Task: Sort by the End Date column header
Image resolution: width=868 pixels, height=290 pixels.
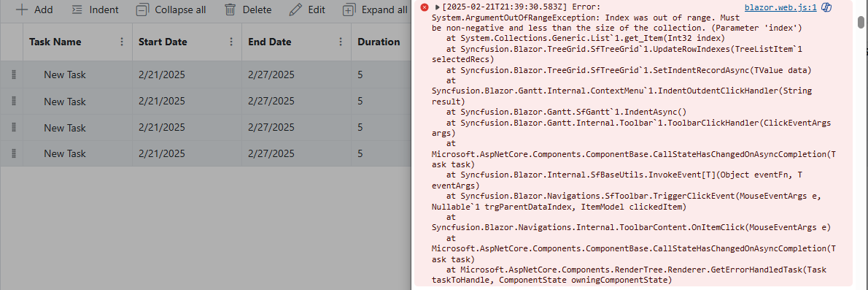Action: pyautogui.click(x=270, y=42)
